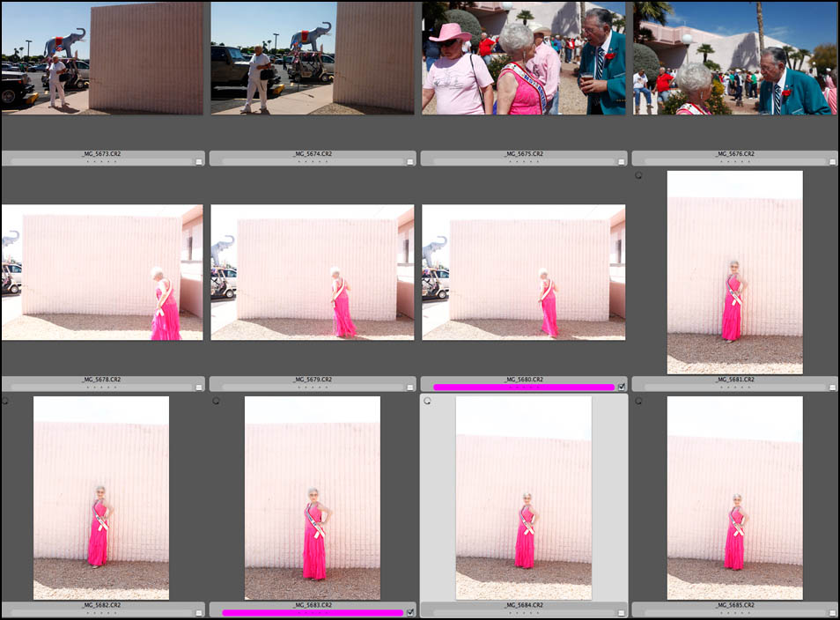Set a rating under _MG_5685.CR2
The image size is (840, 620).
coord(734,612)
